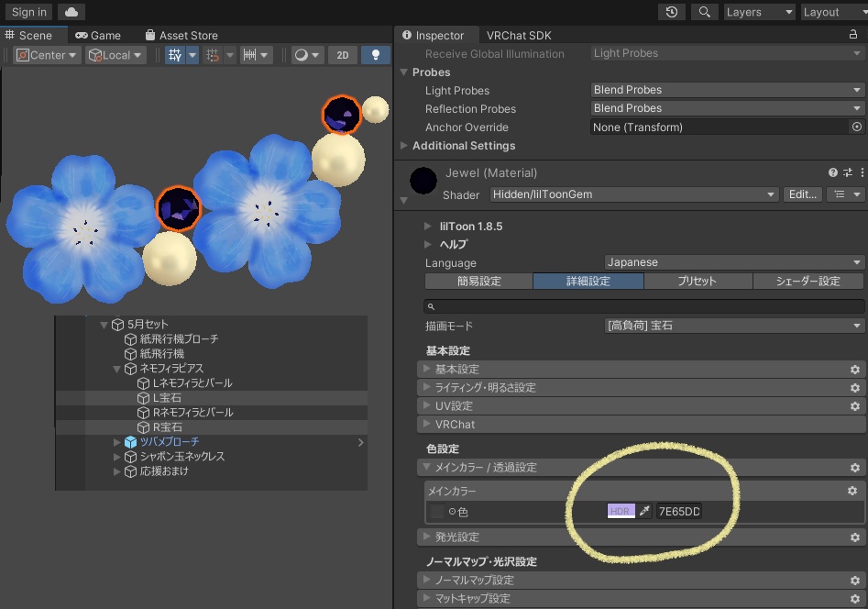Screen dimensions: 868x609
Task: Click the Sign in button
Action: click(x=28, y=12)
